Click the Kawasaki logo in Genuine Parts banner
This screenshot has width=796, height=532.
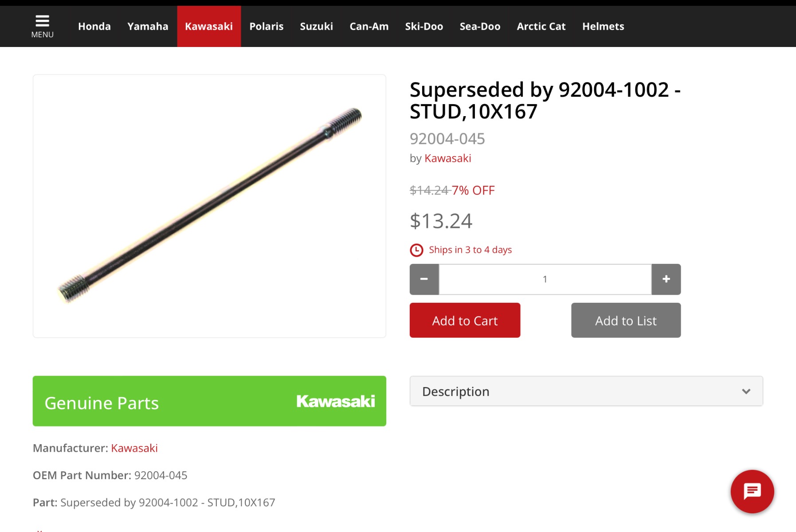336,401
